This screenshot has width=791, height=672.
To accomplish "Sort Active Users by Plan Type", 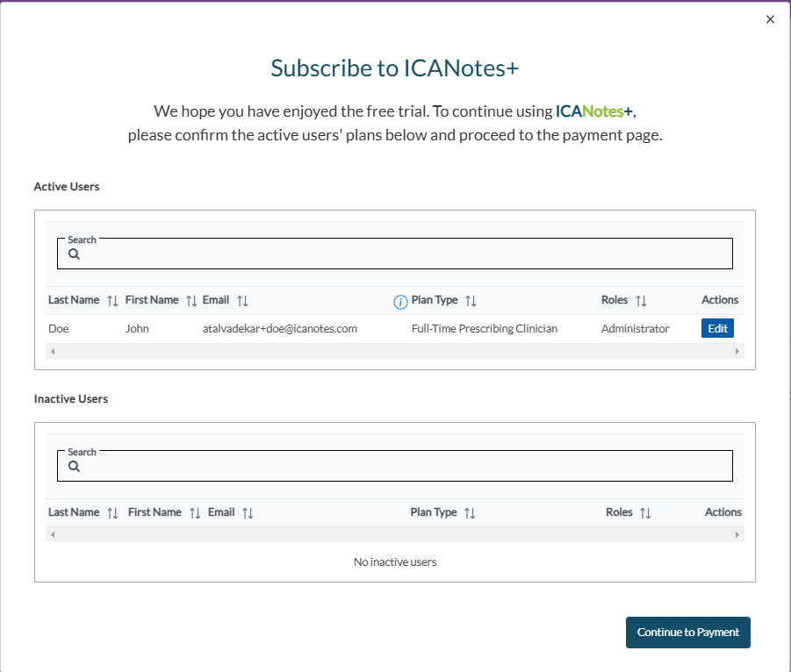I will click(x=471, y=301).
